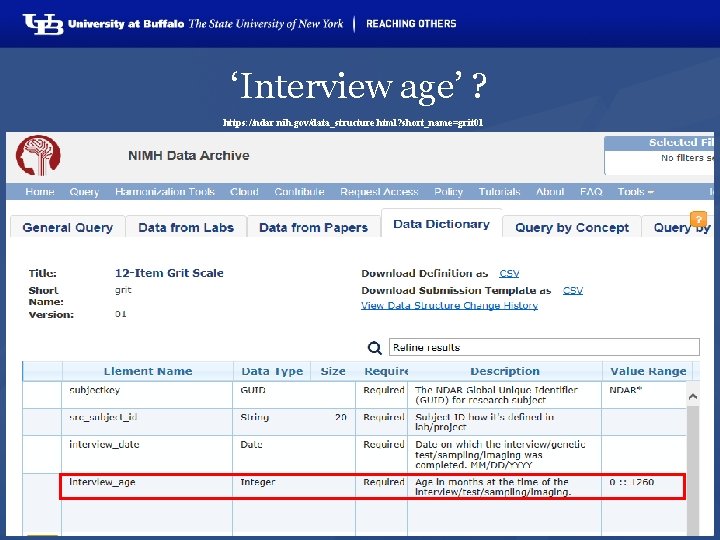Sort by Data Type column header
The height and width of the screenshot is (540, 720).
click(272, 371)
